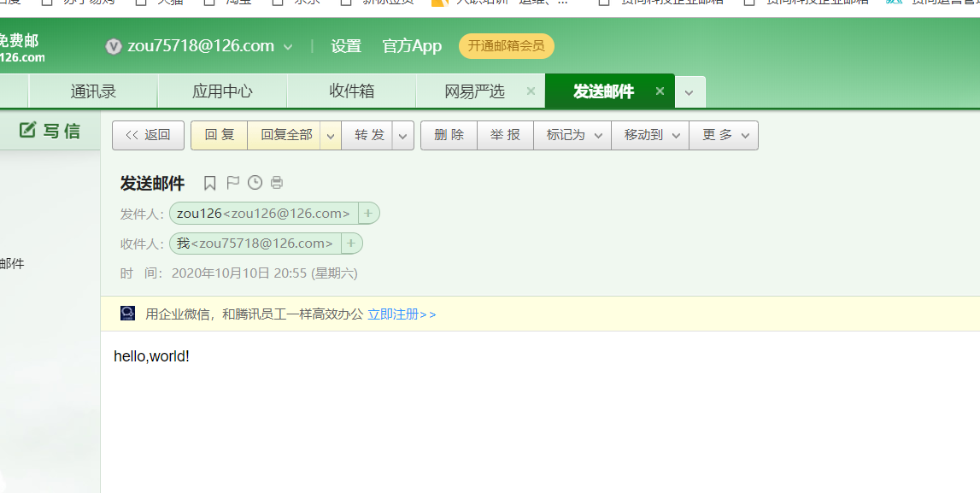The width and height of the screenshot is (980, 493).
Task: Close the 网易严选 tab
Action: pos(531,91)
